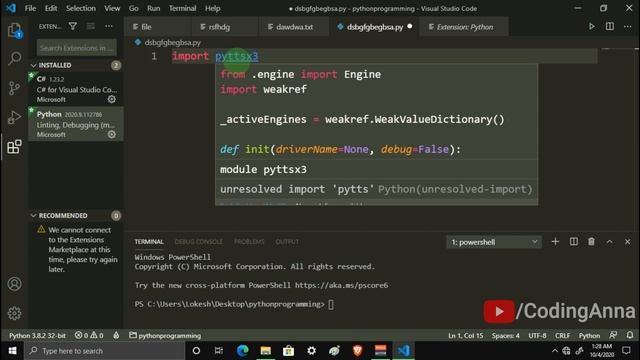
Task: Open the File menu
Action: [x=30, y=8]
